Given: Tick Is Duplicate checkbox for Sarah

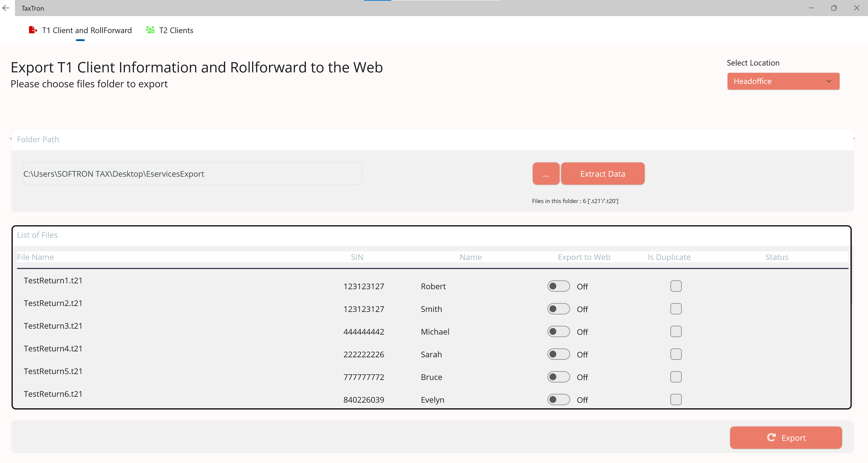Looking at the screenshot, I should tap(676, 354).
